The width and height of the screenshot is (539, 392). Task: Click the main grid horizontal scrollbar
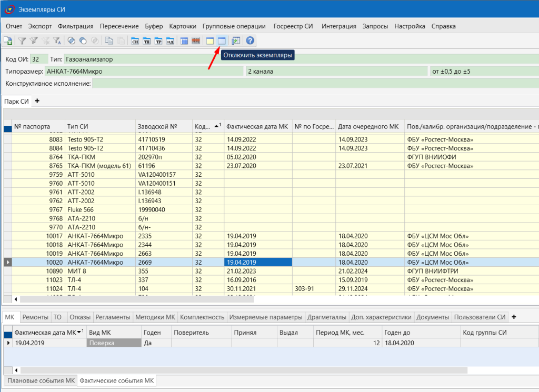(137, 299)
